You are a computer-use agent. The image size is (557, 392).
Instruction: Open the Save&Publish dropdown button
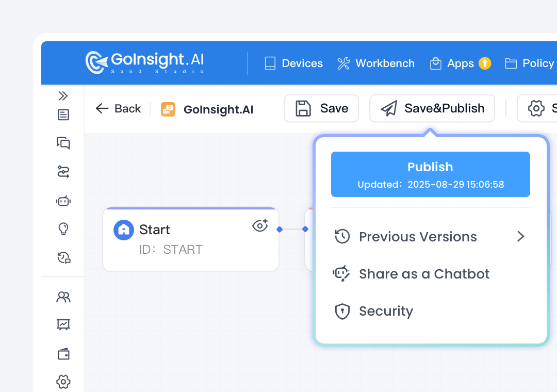(x=432, y=108)
